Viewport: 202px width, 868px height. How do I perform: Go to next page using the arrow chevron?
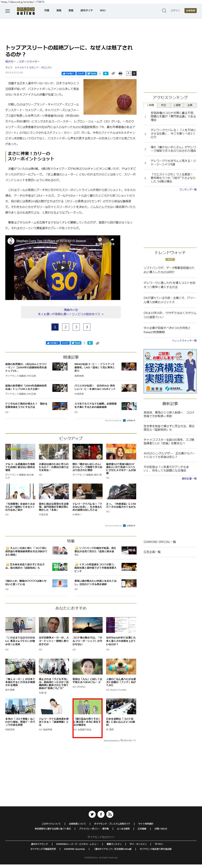coord(87,327)
